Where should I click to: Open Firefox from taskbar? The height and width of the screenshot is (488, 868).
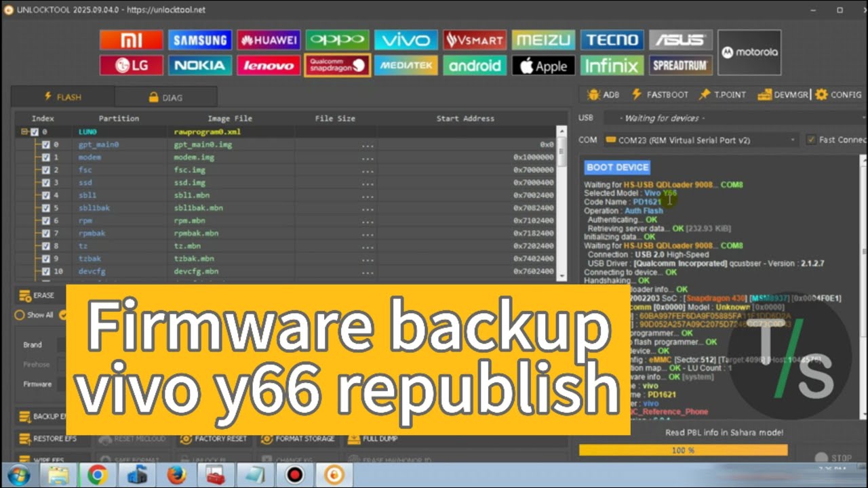(176, 475)
